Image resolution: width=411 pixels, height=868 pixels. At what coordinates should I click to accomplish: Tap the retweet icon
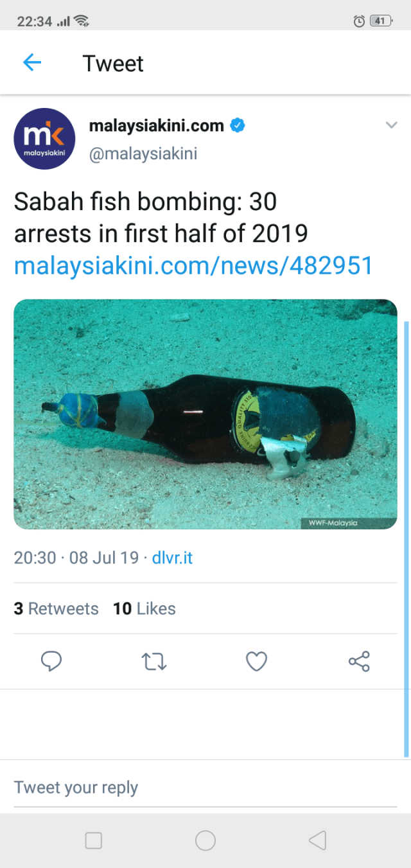[154, 661]
